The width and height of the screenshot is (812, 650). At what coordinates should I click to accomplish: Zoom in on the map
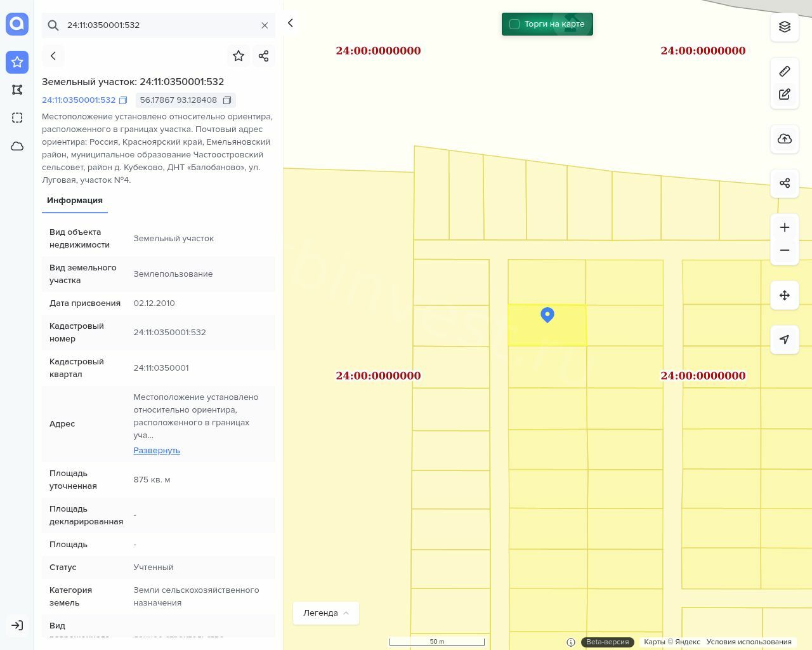click(785, 228)
